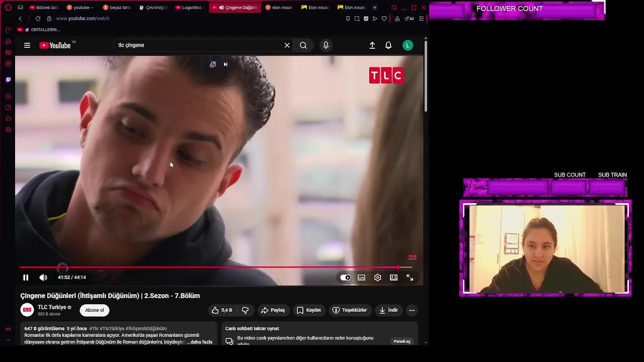The width and height of the screenshot is (644, 362).
Task: Switch to the 'Logaritma' browser tab
Action: 190,8
